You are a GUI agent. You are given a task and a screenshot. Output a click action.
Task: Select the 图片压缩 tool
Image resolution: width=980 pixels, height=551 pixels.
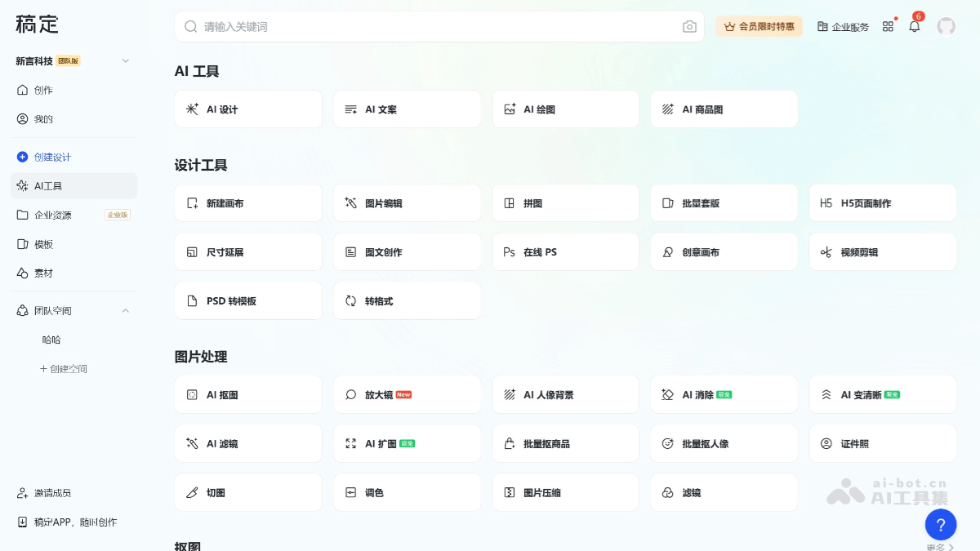click(x=565, y=492)
